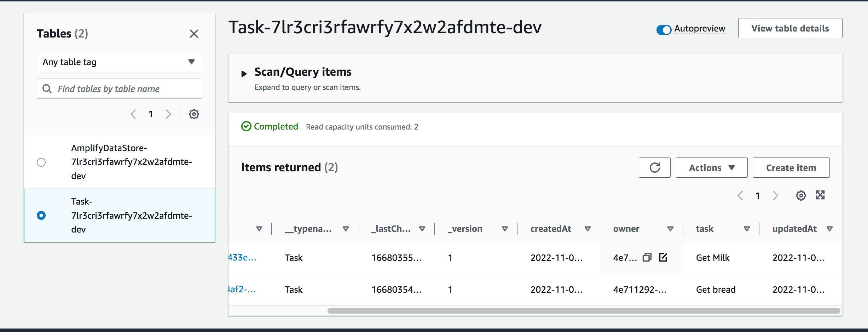Click the AmplifyDataStore table name
The width and height of the screenshot is (868, 332).
tap(132, 162)
